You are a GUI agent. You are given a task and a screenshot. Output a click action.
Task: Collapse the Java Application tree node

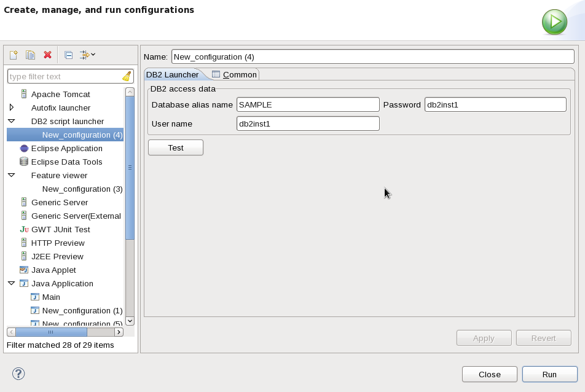[11, 283]
